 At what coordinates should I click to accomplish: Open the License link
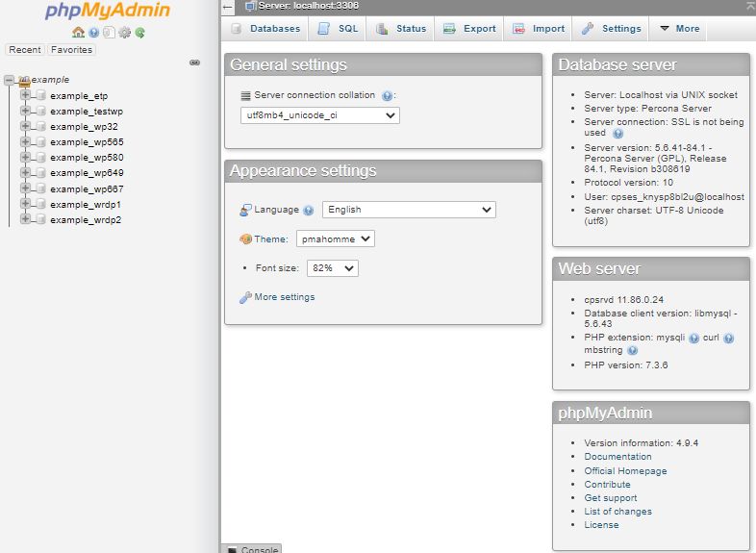[x=601, y=525]
